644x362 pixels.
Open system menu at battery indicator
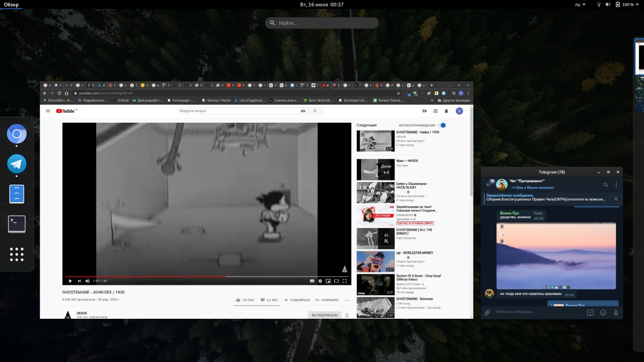tap(627, 5)
